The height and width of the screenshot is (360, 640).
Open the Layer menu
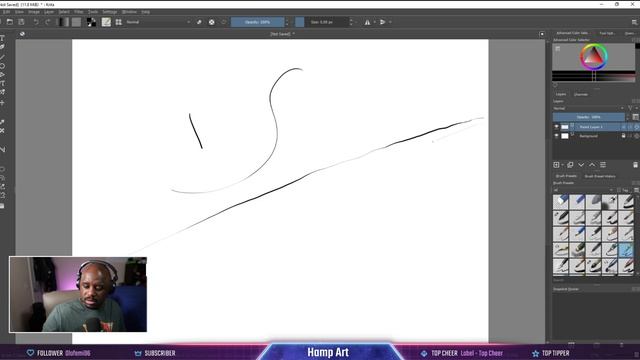coord(49,12)
